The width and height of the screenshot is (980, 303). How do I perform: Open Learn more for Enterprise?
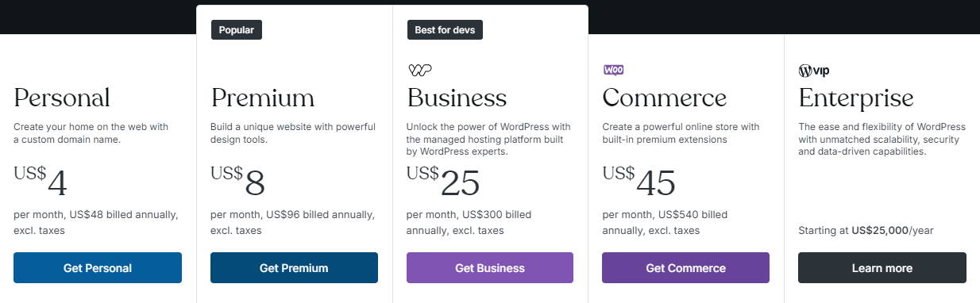pyautogui.click(x=882, y=268)
